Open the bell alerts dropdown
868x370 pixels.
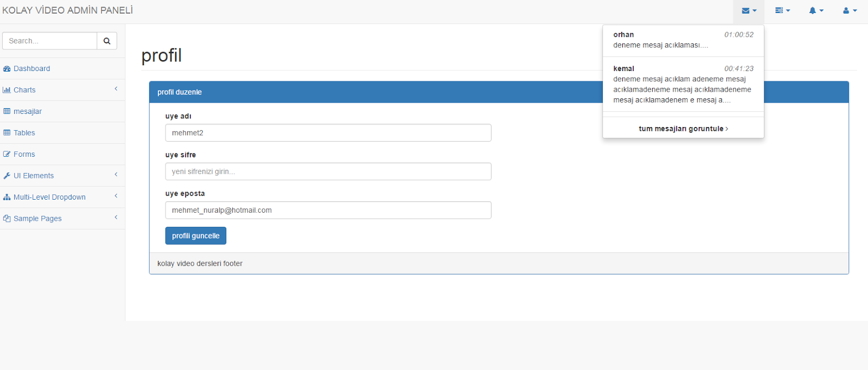click(x=816, y=11)
